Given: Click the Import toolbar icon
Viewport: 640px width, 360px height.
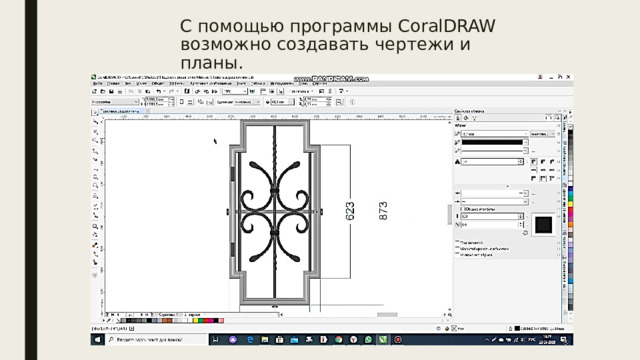Looking at the screenshot, I should (197, 91).
